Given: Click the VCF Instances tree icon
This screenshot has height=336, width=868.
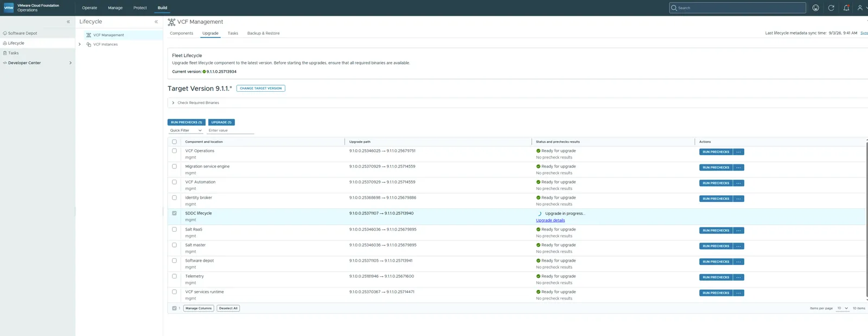Looking at the screenshot, I should pos(88,45).
